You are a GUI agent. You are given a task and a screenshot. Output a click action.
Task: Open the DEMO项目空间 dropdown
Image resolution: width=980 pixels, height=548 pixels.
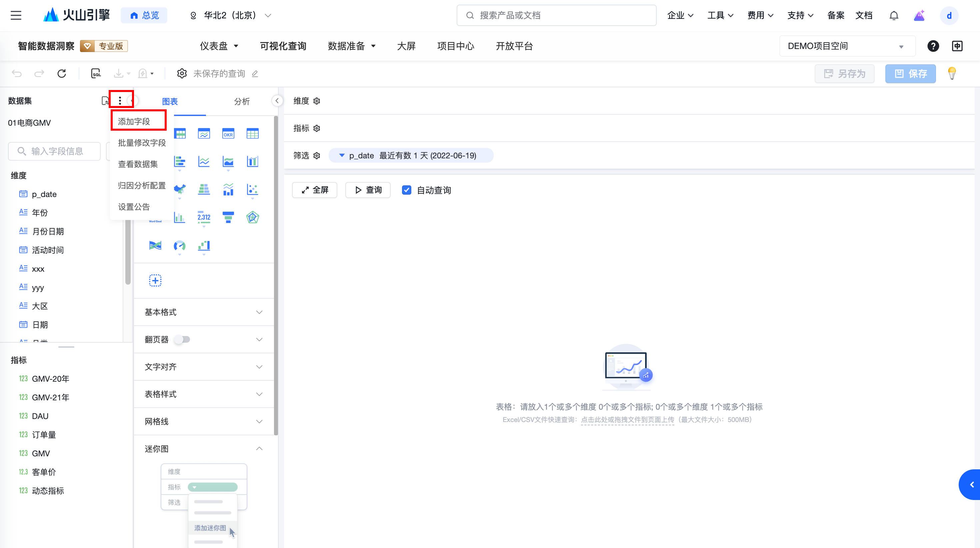847,46
